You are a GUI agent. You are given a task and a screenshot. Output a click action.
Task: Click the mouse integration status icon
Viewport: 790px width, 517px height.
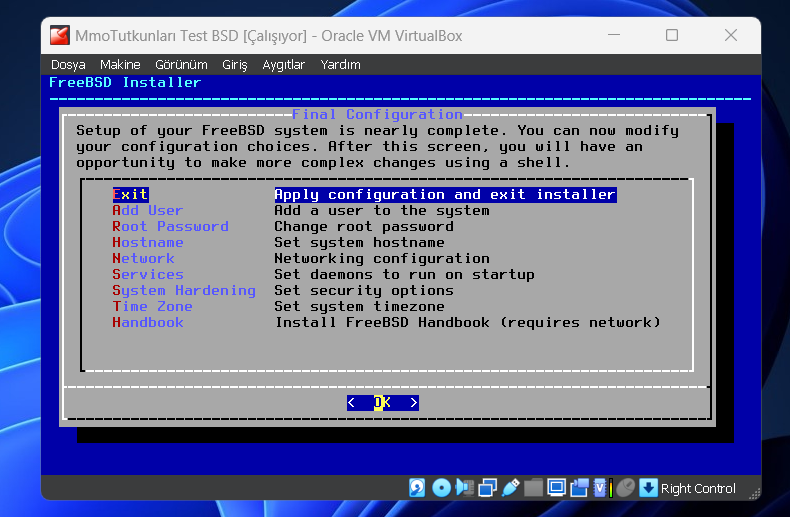(x=625, y=488)
